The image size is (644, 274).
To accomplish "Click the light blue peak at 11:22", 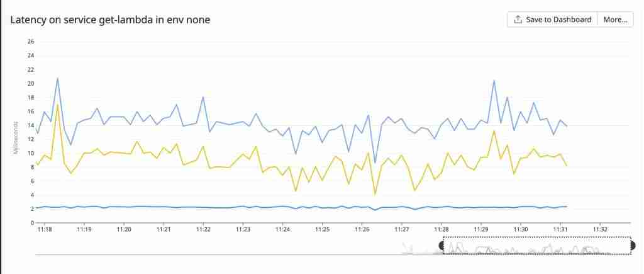I will [203, 97].
